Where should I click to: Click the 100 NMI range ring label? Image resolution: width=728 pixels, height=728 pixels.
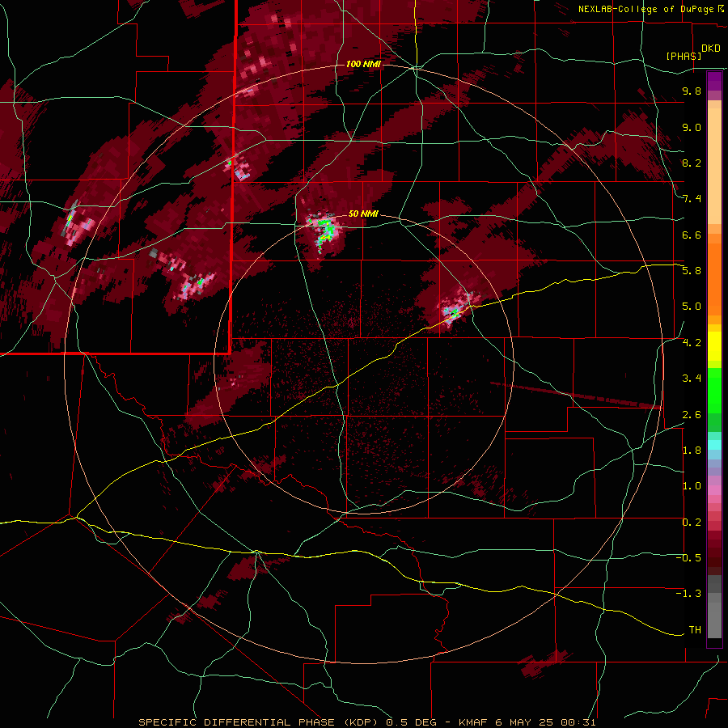point(363,64)
